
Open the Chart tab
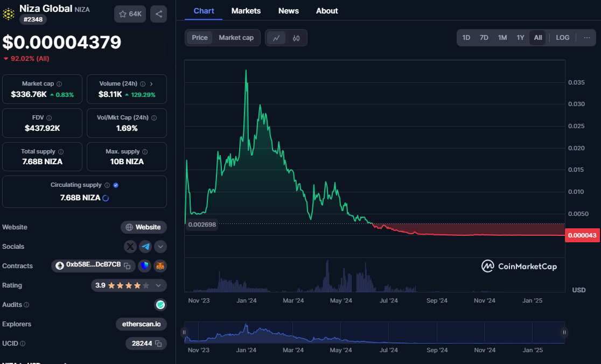pyautogui.click(x=204, y=11)
